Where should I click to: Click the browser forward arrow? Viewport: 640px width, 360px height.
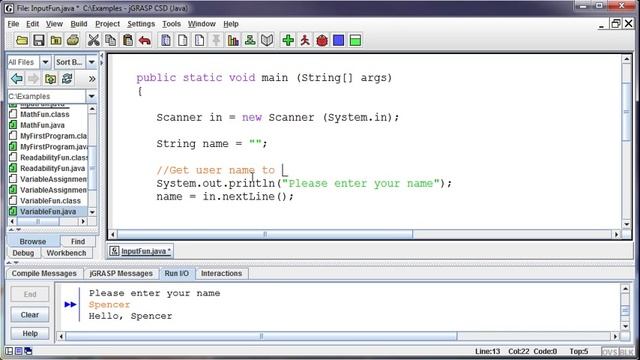(33, 78)
